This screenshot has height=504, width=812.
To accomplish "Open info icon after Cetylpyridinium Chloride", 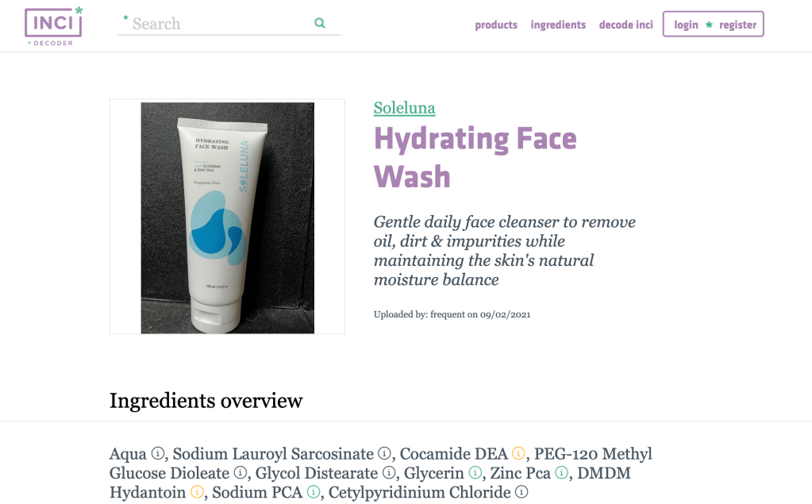I will pyautogui.click(x=521, y=491).
